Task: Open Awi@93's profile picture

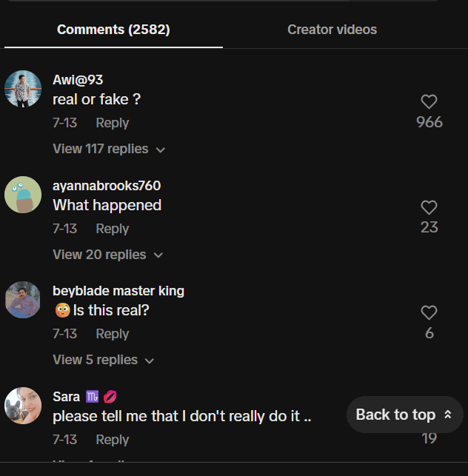Action: tap(23, 90)
